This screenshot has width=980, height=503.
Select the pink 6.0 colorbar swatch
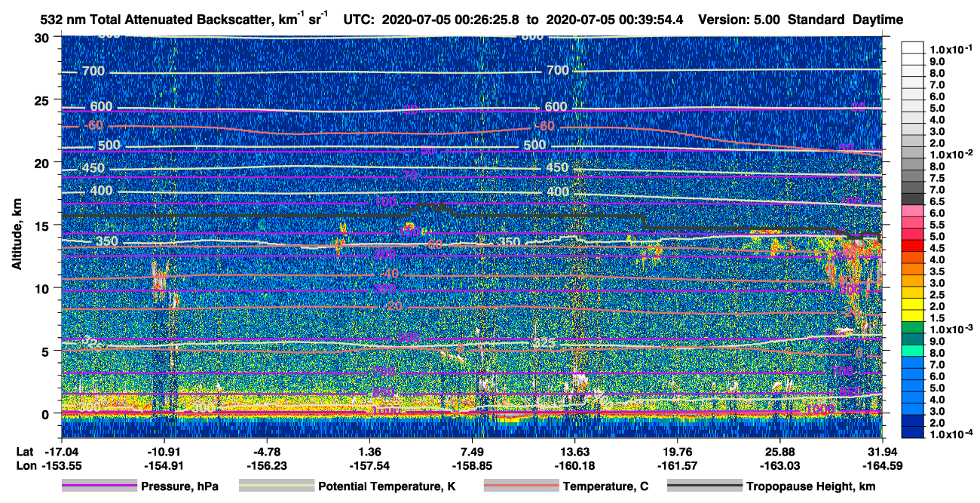(x=914, y=213)
